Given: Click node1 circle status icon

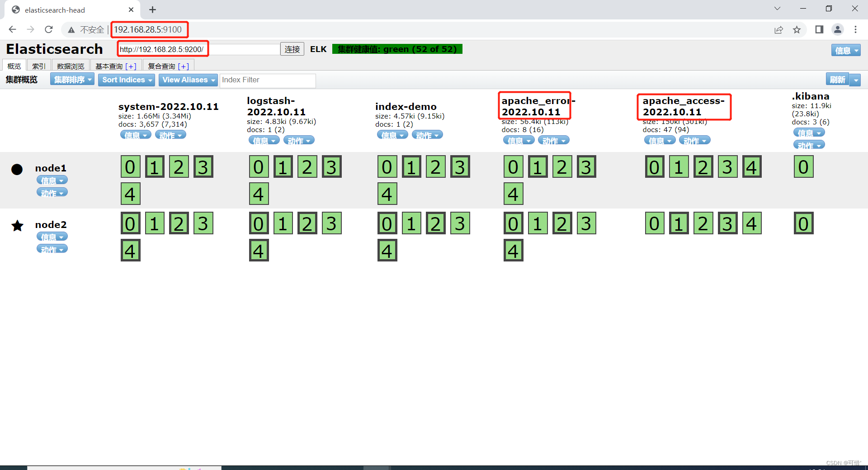Looking at the screenshot, I should (x=17, y=169).
